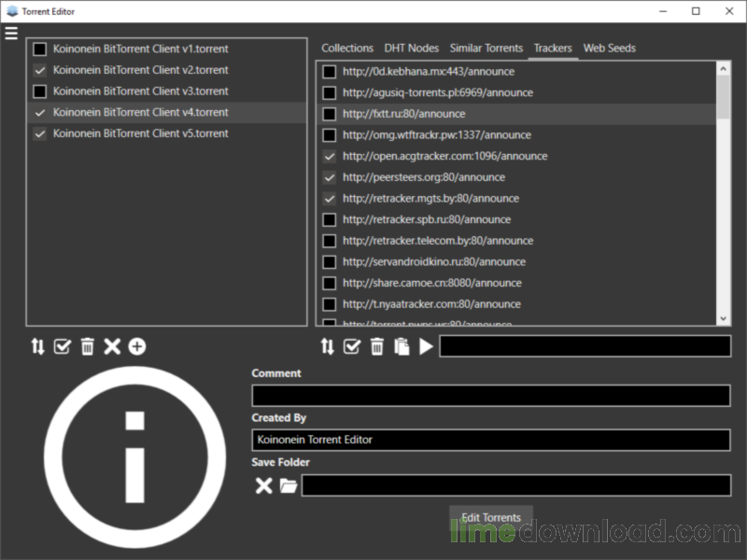Enable the checkbox for http://fxtt.ru:80/announce tracker
Image resolution: width=747 pixels, height=560 pixels.
330,114
